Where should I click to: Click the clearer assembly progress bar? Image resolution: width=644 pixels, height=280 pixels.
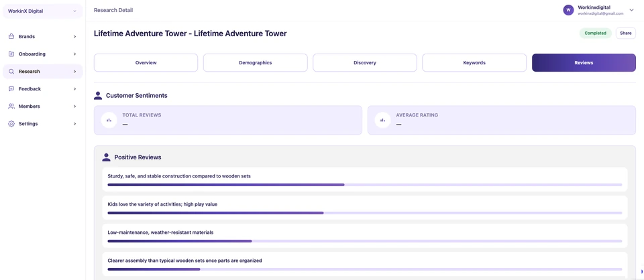click(x=365, y=269)
